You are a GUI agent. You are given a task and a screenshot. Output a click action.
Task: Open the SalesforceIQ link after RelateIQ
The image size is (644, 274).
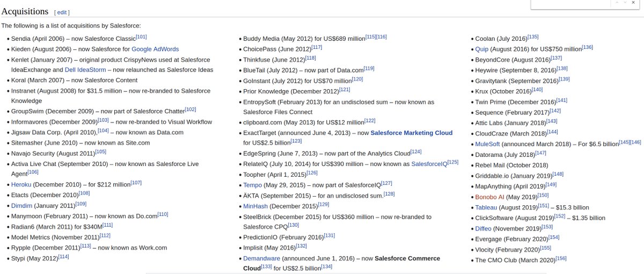(x=429, y=164)
